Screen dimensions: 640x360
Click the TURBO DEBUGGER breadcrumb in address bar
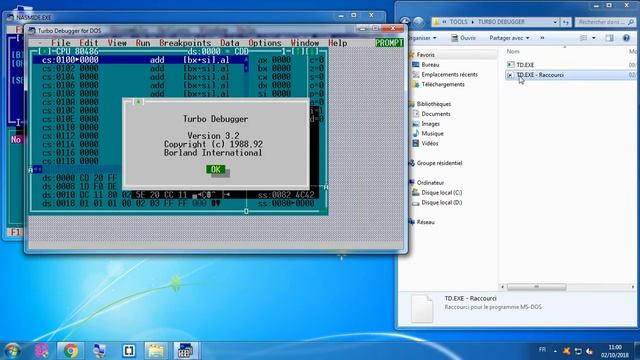[501, 22]
